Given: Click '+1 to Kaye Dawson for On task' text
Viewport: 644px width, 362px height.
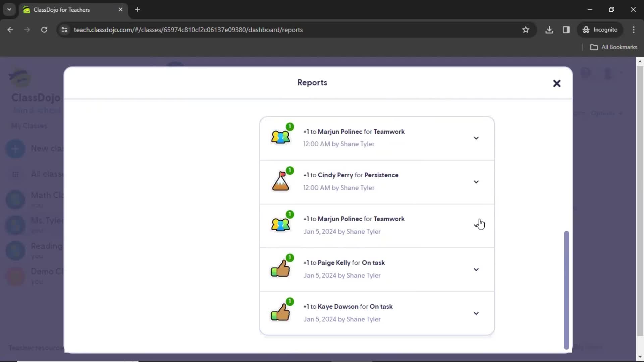Looking at the screenshot, I should [348, 307].
